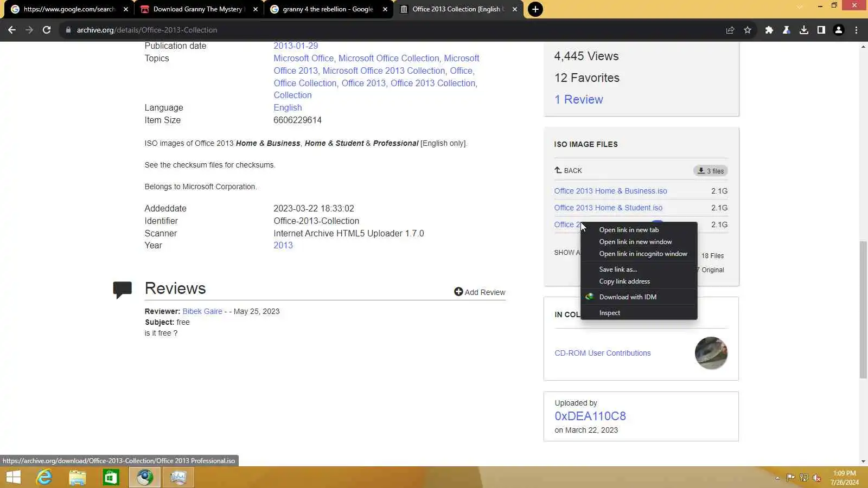Open the Windows Start menu
868x488 pixels.
[14, 477]
